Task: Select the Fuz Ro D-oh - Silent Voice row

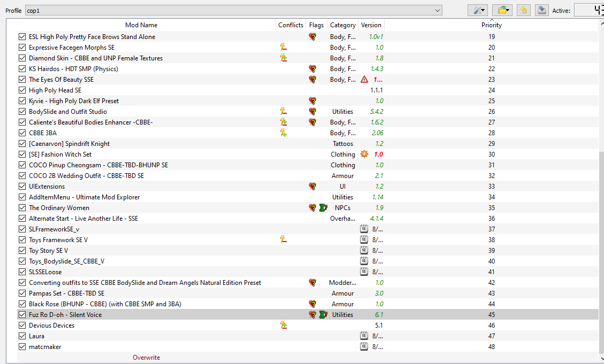Action: [308, 315]
